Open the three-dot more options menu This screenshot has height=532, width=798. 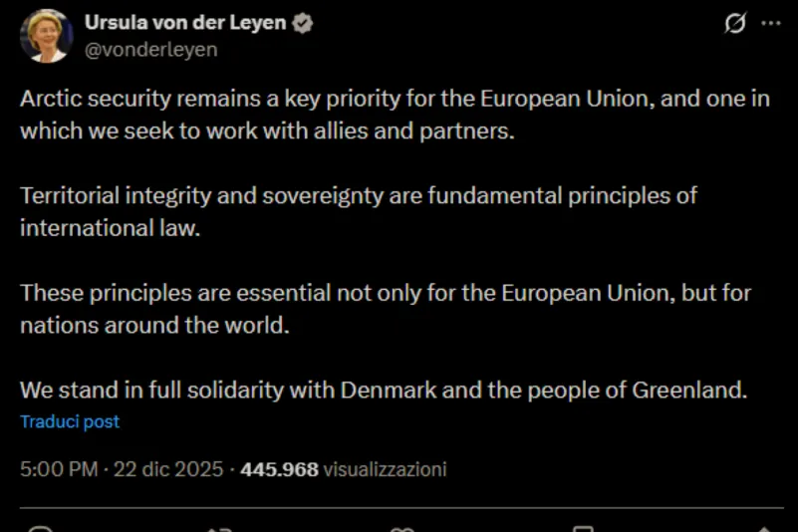770,24
